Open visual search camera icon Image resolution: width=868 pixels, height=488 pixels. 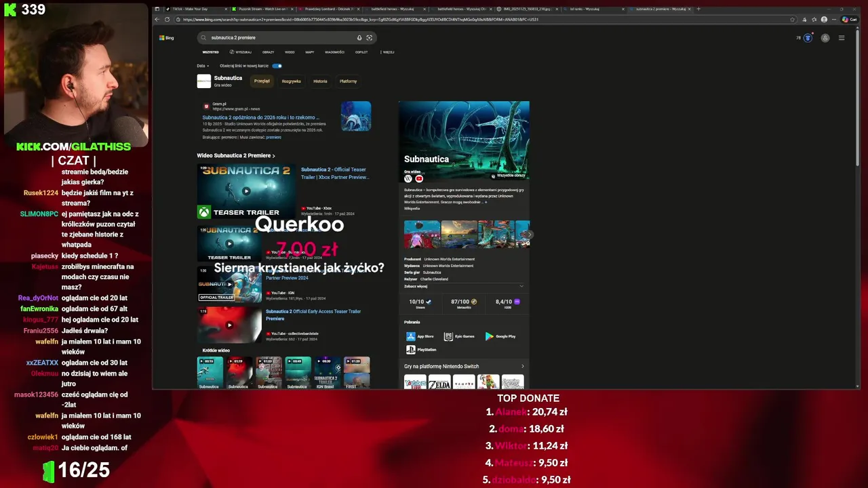click(x=369, y=38)
